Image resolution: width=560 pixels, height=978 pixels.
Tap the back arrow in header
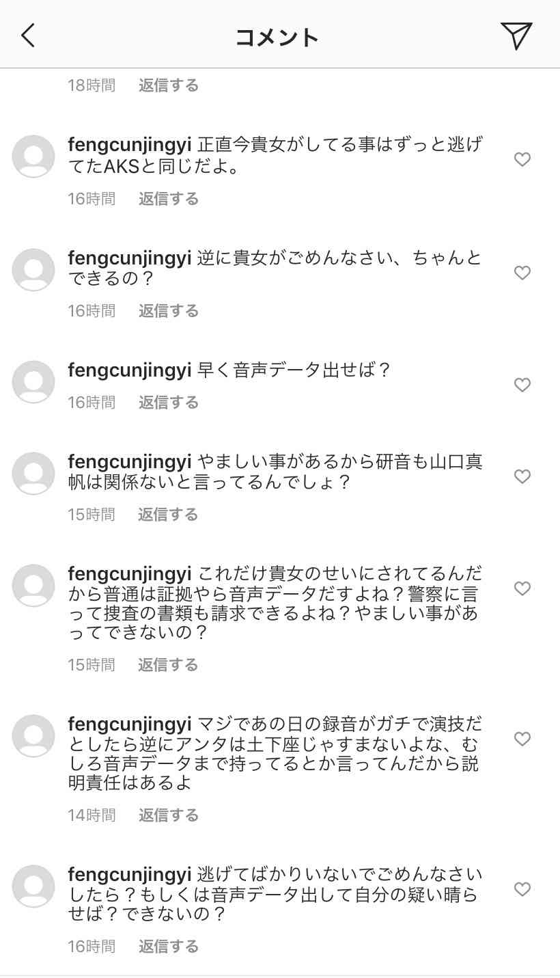coord(28,36)
